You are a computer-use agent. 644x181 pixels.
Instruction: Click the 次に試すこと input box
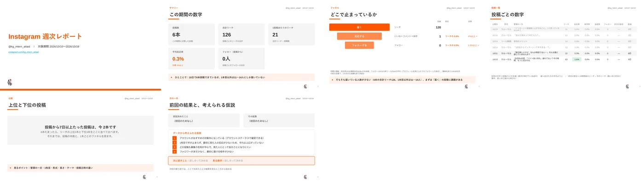coord(241,161)
